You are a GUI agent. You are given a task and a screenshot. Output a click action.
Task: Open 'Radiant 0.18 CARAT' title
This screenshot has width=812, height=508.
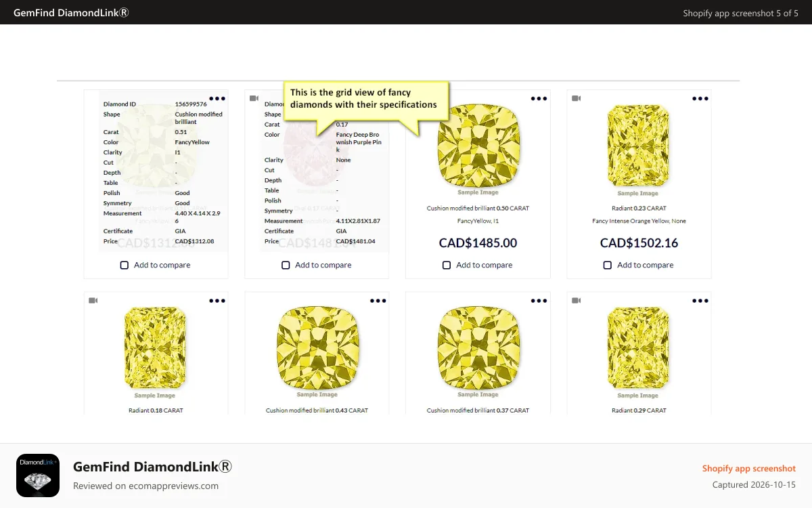coord(156,410)
